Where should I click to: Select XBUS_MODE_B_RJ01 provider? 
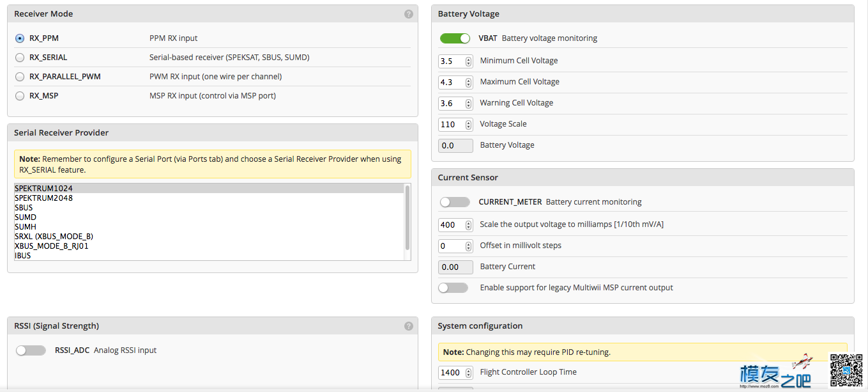[x=209, y=246]
